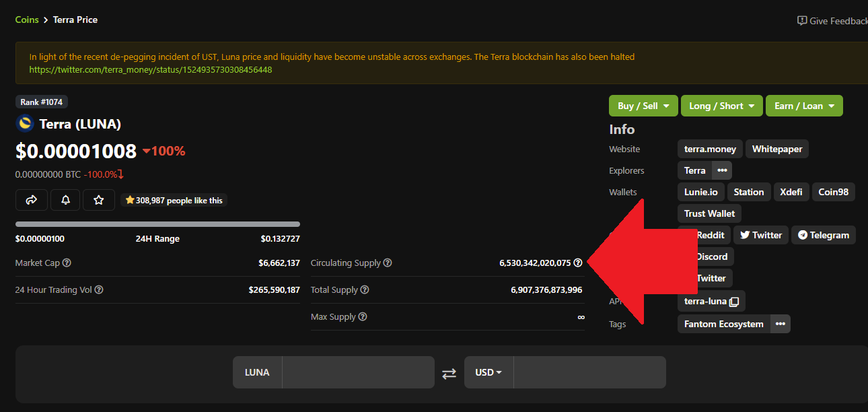868x412 pixels.
Task: Click the bell price alert icon
Action: (65, 200)
